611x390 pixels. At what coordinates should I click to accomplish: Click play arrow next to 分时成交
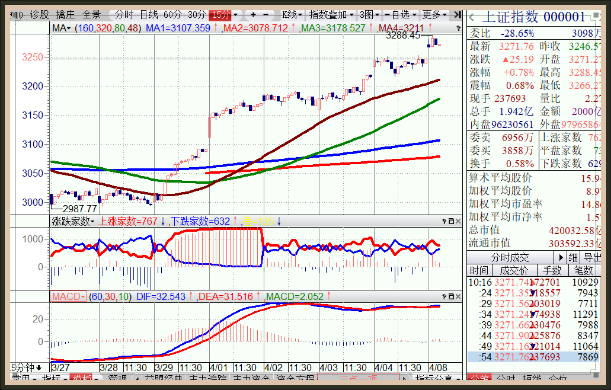click(560, 258)
